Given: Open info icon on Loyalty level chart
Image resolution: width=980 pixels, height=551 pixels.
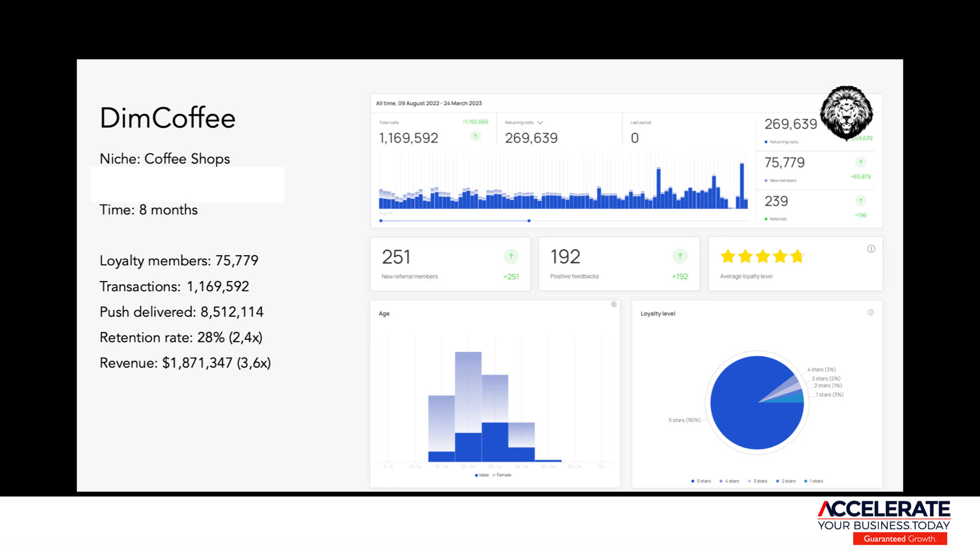Looking at the screenshot, I should tap(870, 312).
